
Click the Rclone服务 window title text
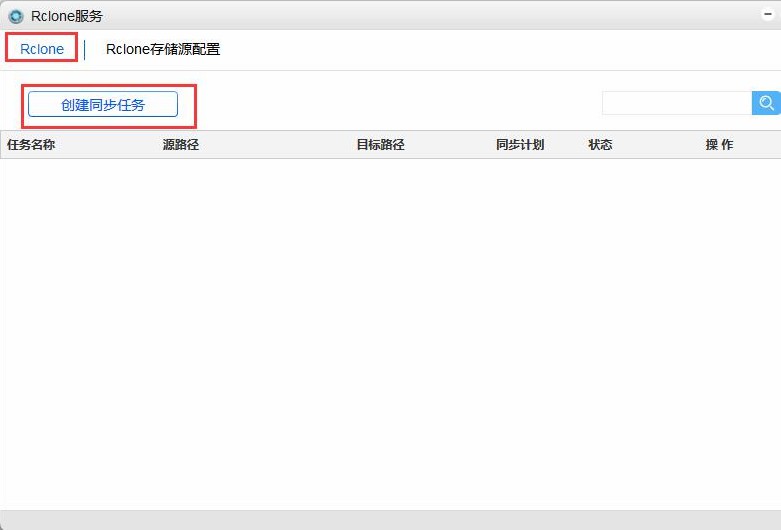click(x=67, y=16)
